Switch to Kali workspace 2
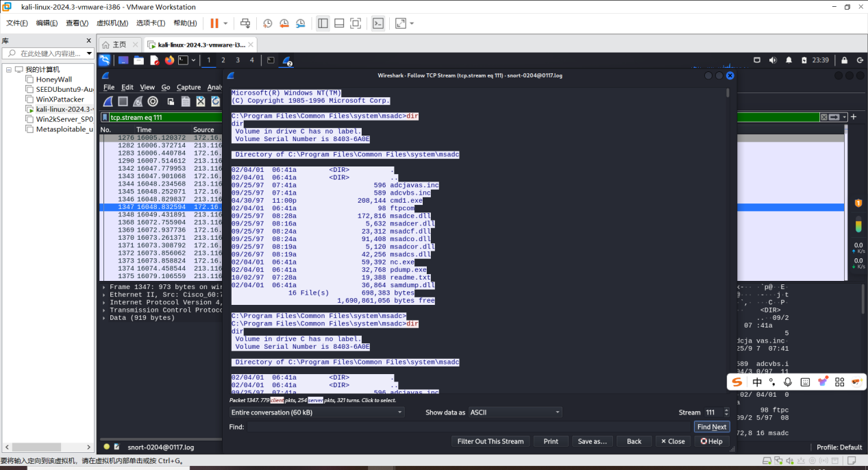 pos(223,60)
